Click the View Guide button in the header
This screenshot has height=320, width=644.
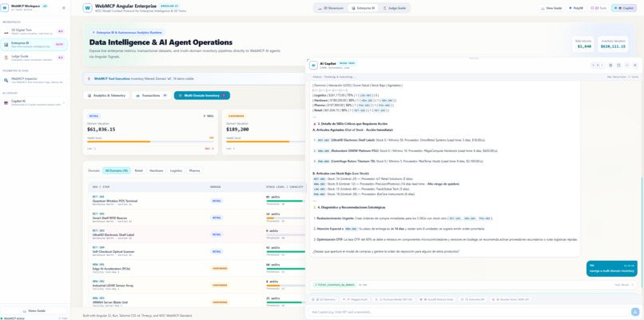(551, 8)
